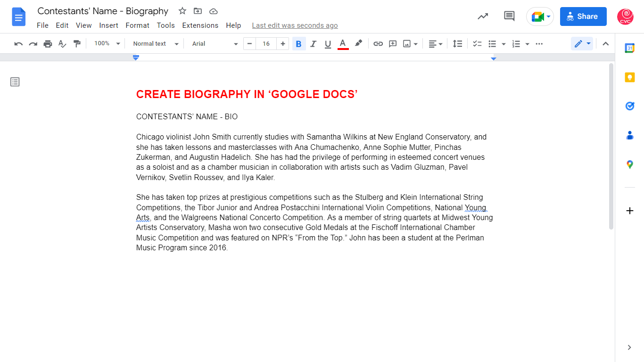The height and width of the screenshot is (362, 644).
Task: Toggle italic formatting
Action: coord(313,44)
